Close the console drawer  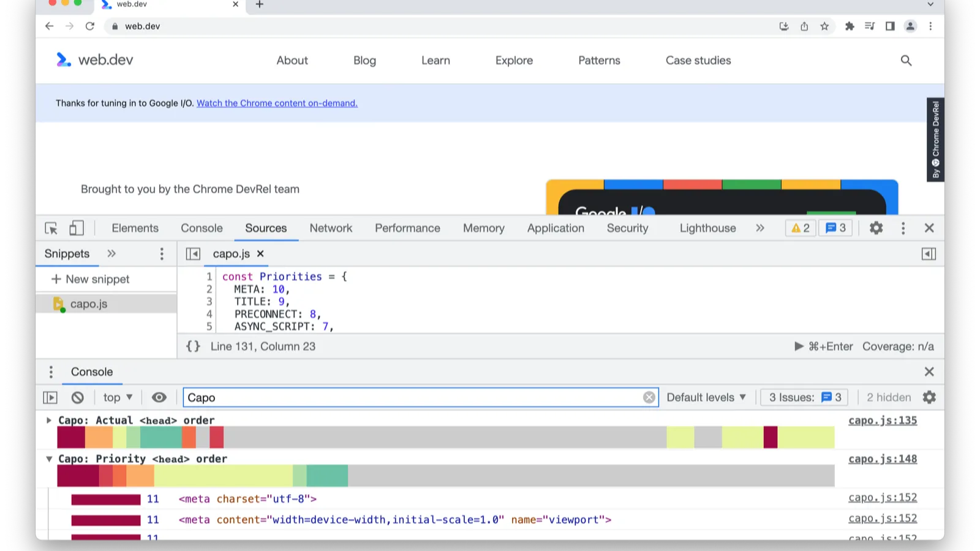click(929, 372)
